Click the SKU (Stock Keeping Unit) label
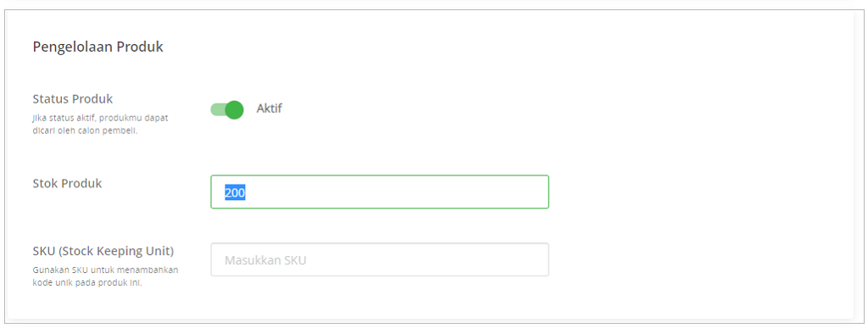This screenshot has height=328, width=868. pos(103,251)
